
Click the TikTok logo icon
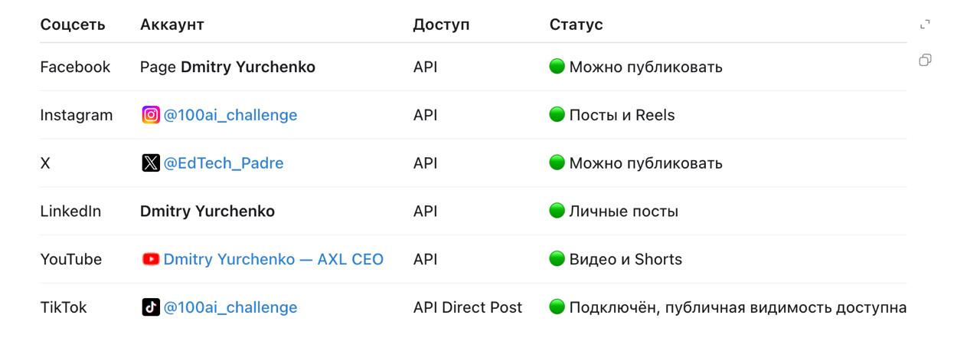(x=151, y=307)
